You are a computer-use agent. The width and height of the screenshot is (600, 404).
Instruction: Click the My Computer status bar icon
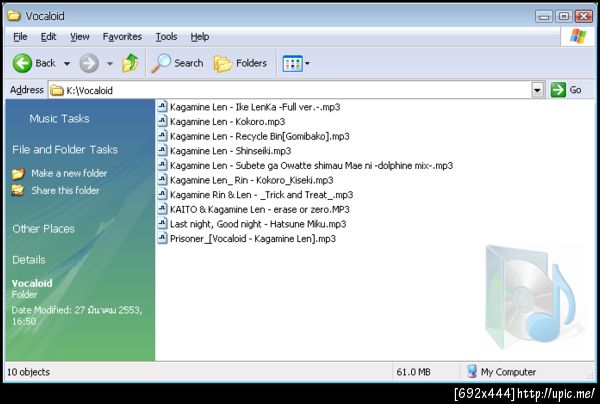click(x=472, y=371)
